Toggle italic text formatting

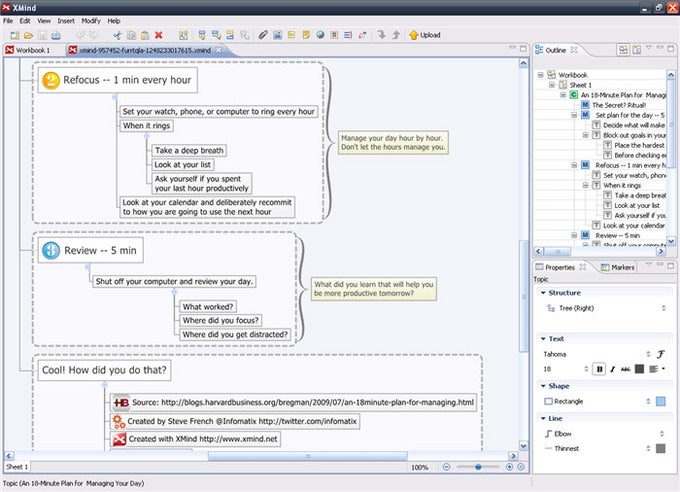click(612, 369)
